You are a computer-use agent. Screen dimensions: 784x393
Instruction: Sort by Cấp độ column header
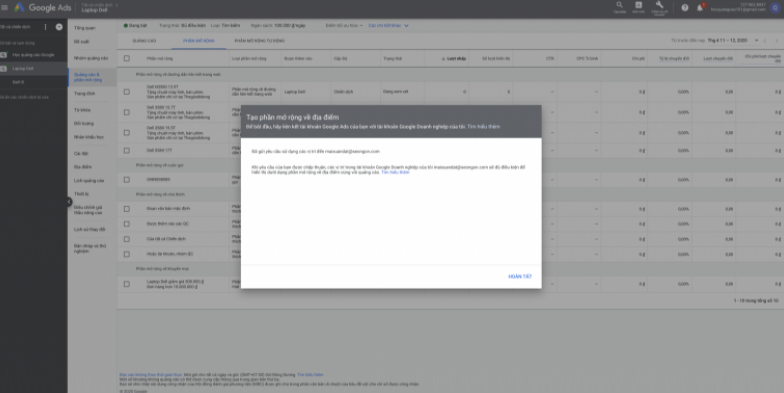(x=340, y=59)
